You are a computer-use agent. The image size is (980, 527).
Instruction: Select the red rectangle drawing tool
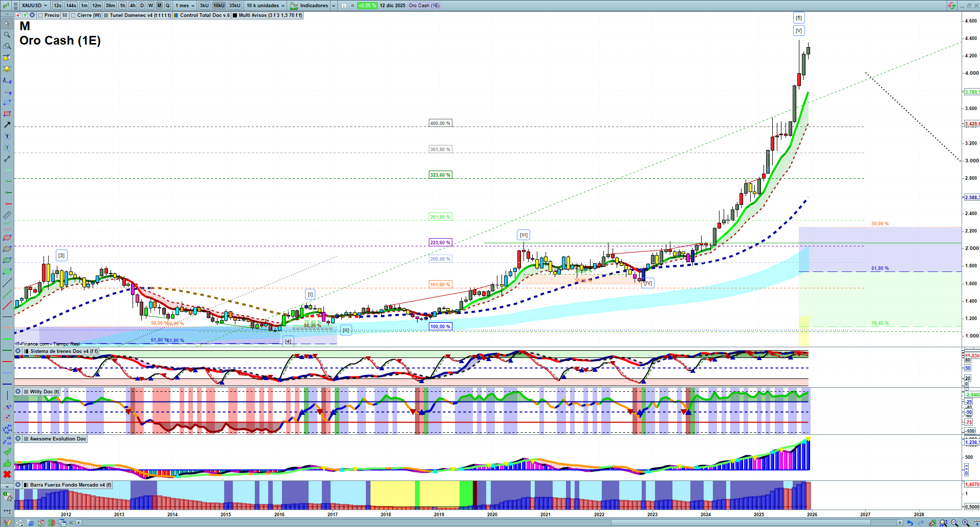(7, 114)
